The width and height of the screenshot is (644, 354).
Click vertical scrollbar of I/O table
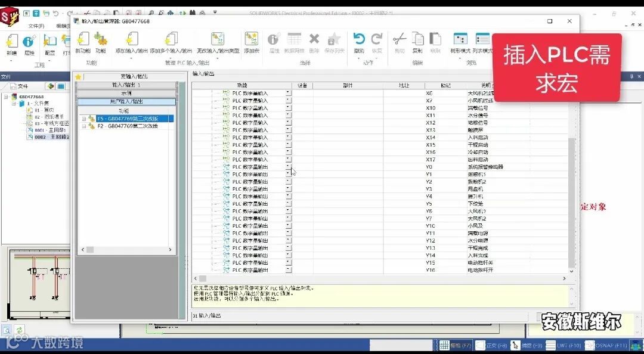pyautogui.click(x=571, y=203)
